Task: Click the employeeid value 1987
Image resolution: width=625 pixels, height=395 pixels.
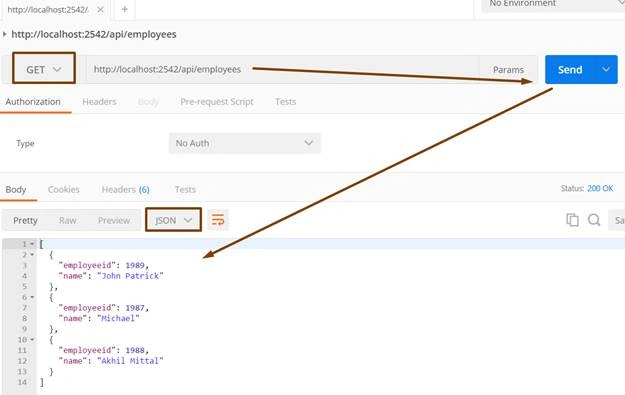Action: 135,308
